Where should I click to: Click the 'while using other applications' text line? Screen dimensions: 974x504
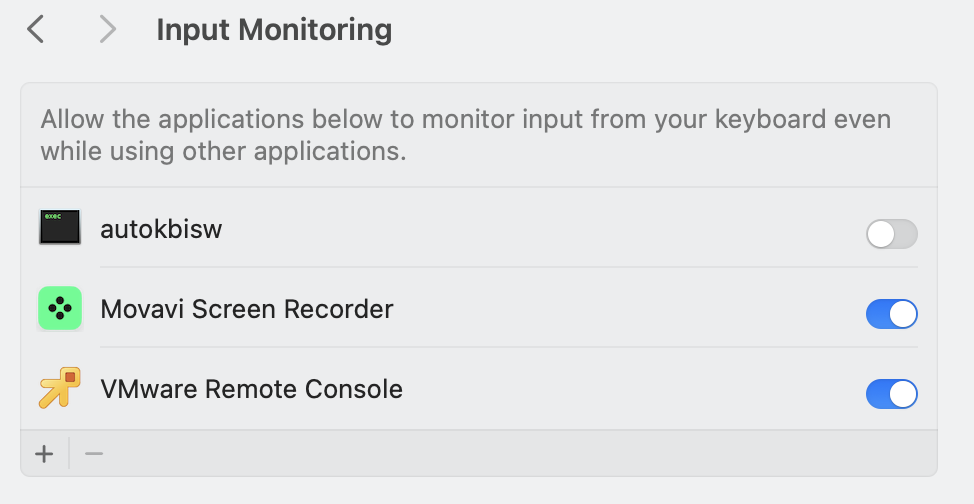pyautogui.click(x=223, y=152)
